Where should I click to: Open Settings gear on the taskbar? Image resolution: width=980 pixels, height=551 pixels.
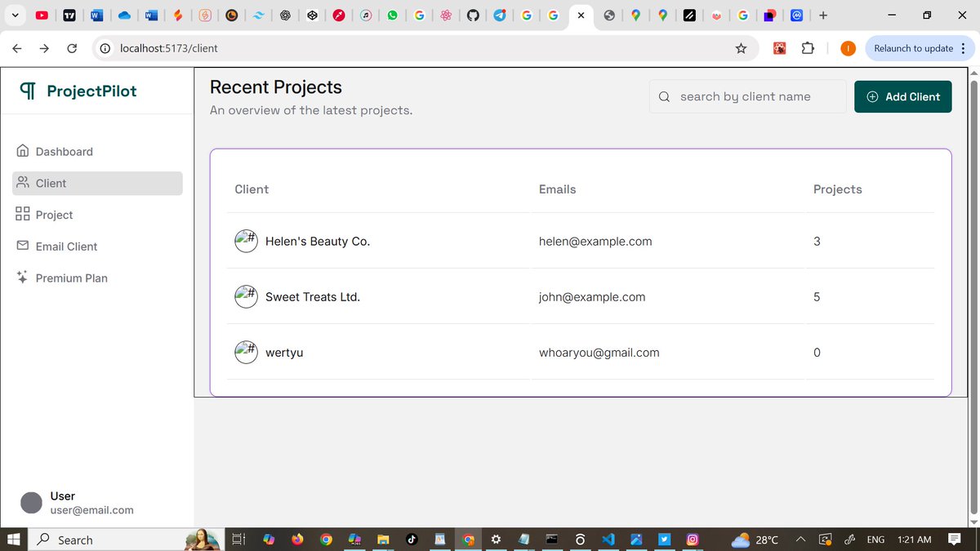click(x=496, y=540)
